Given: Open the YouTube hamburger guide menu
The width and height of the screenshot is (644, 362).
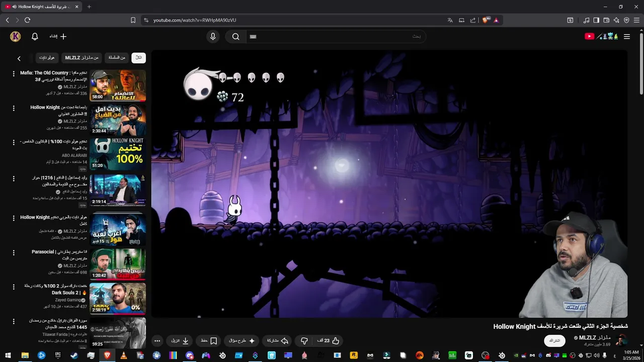Looking at the screenshot, I should pyautogui.click(x=627, y=36).
